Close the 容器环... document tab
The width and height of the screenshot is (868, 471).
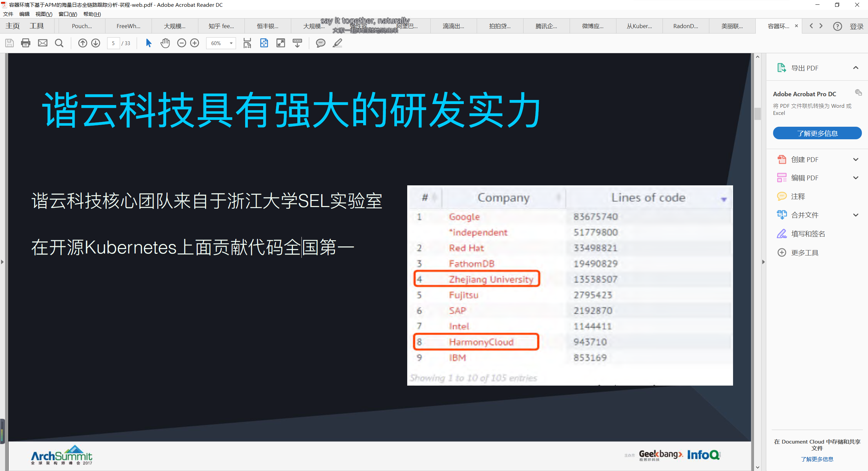pyautogui.click(x=796, y=26)
